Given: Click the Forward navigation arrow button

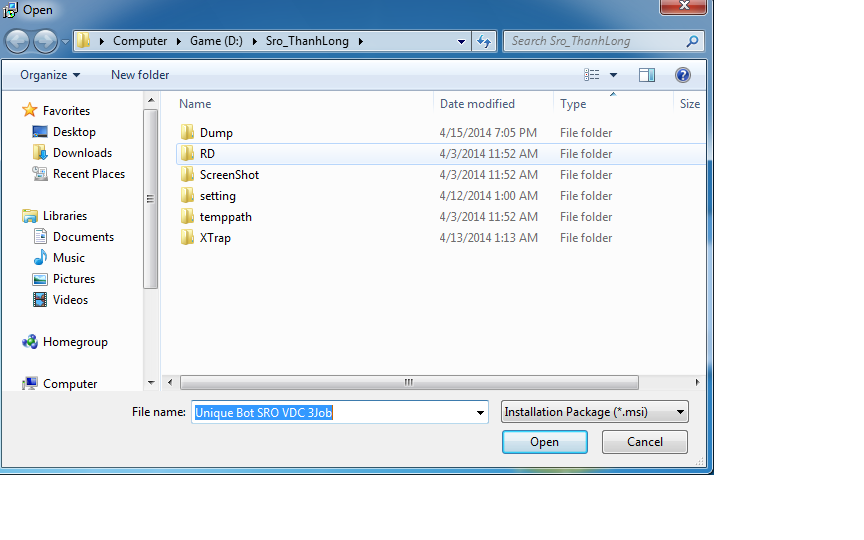Looking at the screenshot, I should tap(46, 41).
